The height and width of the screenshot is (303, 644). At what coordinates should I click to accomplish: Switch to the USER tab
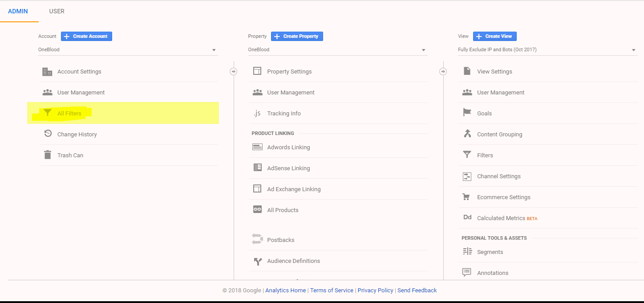coord(57,11)
